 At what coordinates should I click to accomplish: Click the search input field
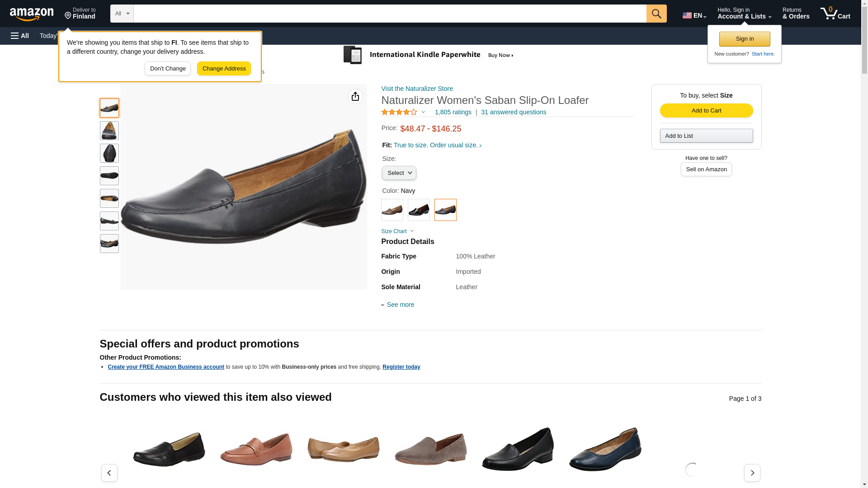[389, 14]
